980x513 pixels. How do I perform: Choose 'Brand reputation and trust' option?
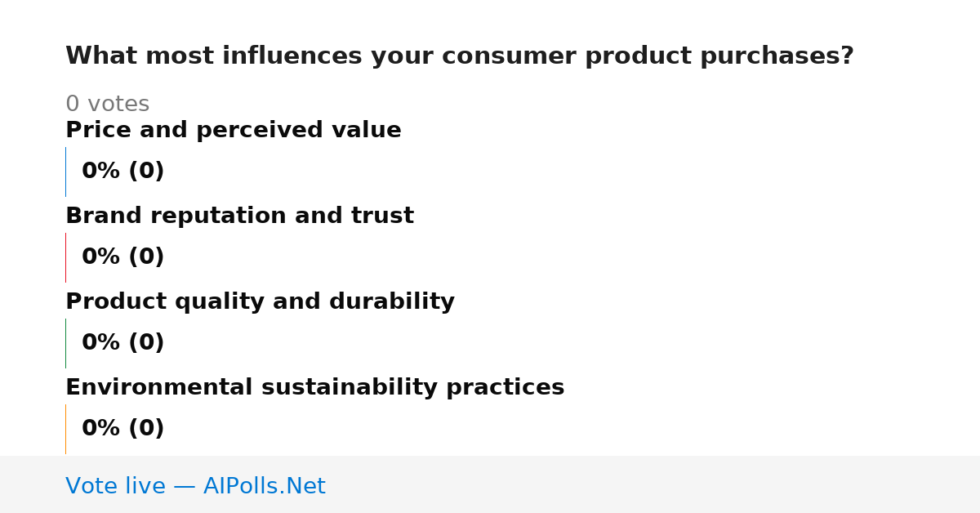(239, 216)
